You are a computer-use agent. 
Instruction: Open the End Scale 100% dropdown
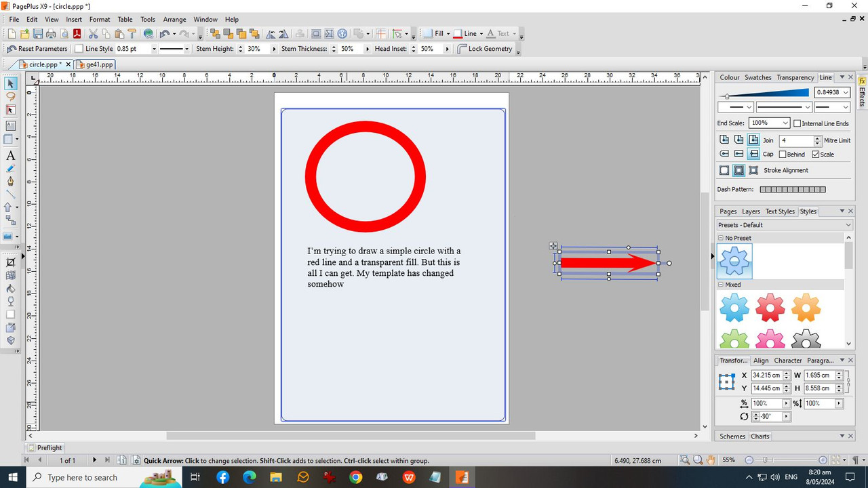[785, 123]
